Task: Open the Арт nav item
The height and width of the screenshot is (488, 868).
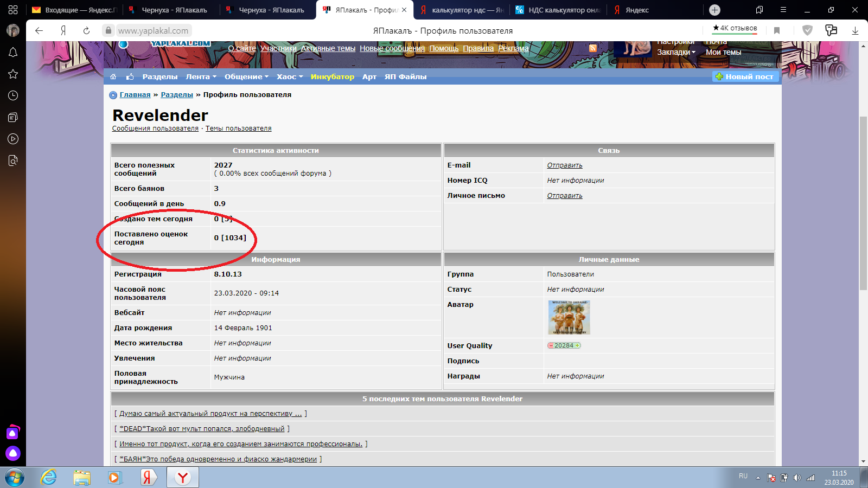Action: pos(369,76)
